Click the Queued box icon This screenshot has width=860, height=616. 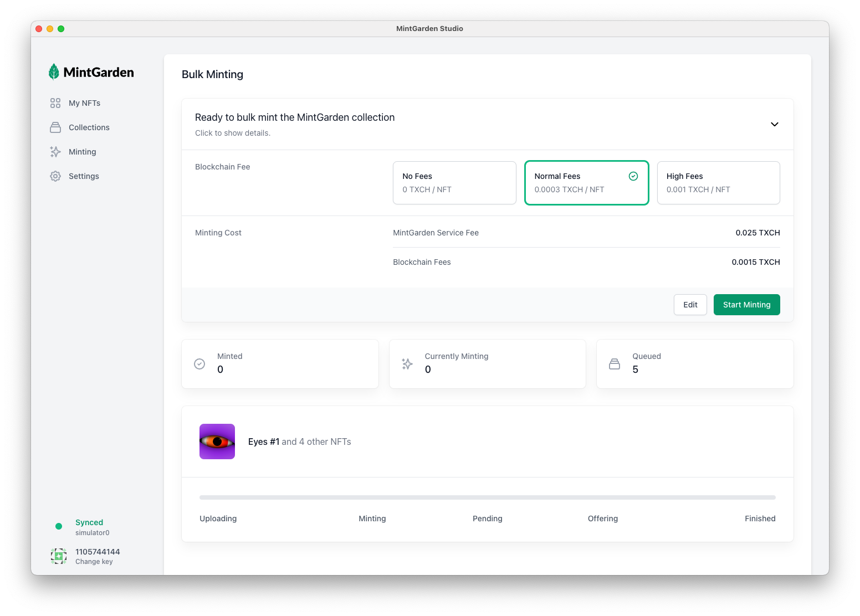pyautogui.click(x=614, y=363)
